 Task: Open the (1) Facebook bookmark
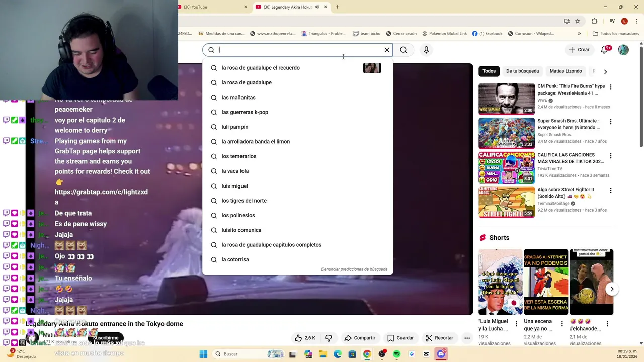[487, 34]
